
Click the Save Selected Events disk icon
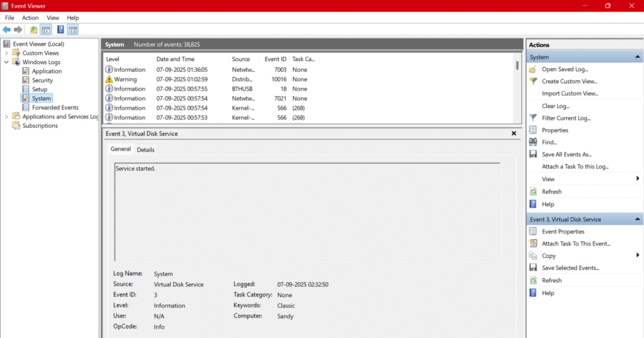pos(533,268)
